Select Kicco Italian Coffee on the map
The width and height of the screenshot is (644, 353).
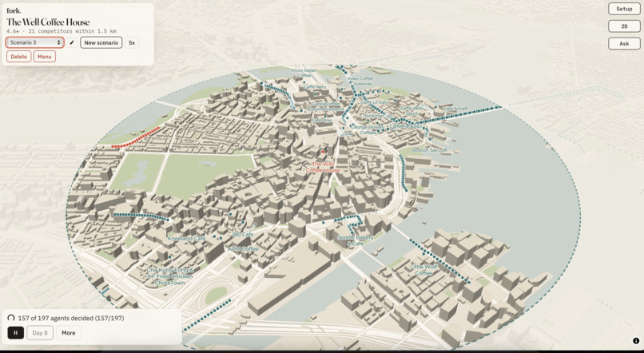coord(304,73)
